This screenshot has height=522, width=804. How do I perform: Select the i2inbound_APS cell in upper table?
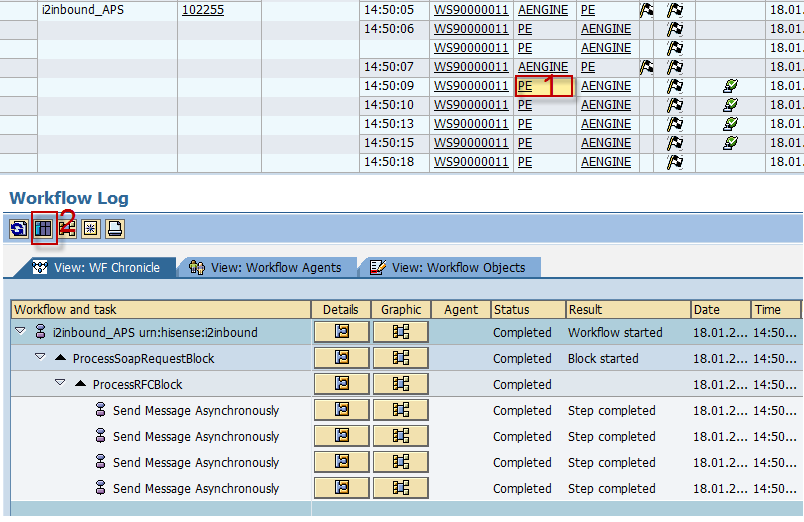(108, 10)
